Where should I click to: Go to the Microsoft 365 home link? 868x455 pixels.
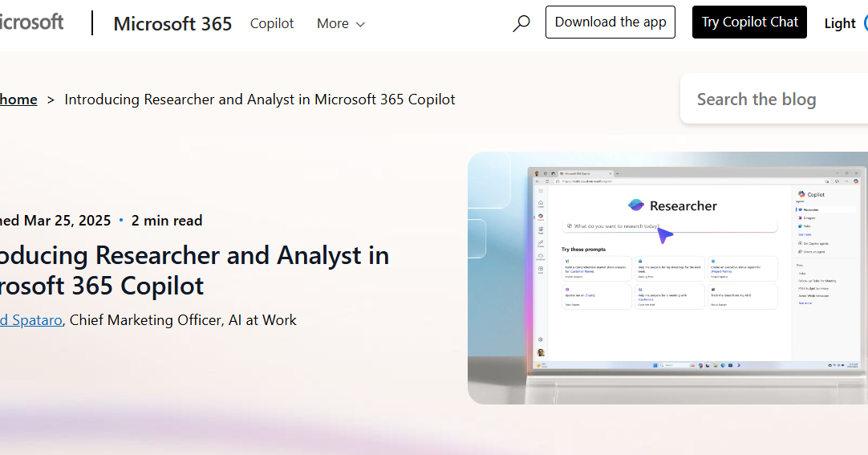point(172,23)
